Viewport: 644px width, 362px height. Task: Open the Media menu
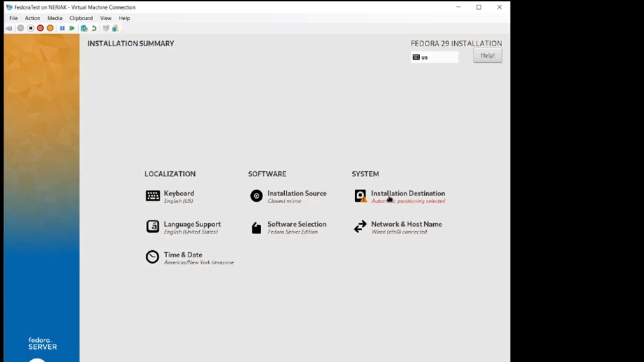click(x=55, y=18)
